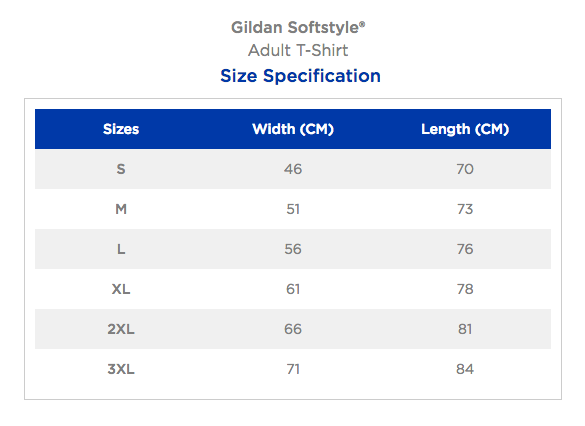Click the length value 84 for 3XL
The image size is (585, 426).
pos(465,369)
